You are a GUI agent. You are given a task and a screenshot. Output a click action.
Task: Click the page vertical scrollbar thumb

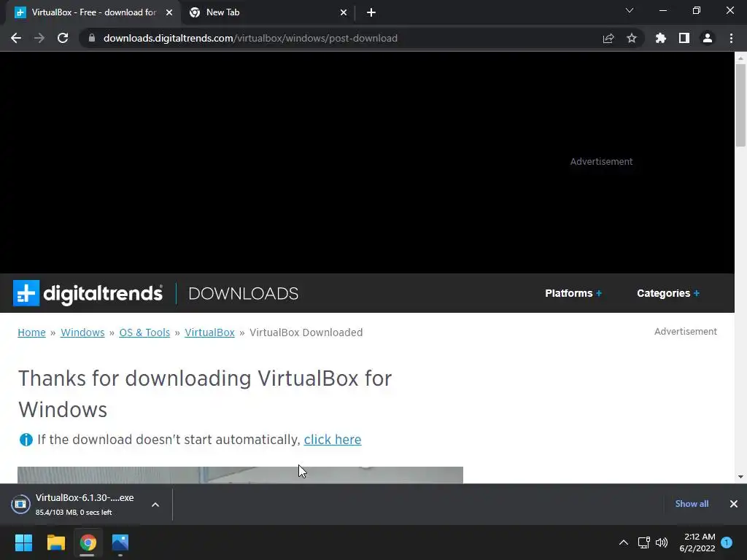[x=740, y=105]
